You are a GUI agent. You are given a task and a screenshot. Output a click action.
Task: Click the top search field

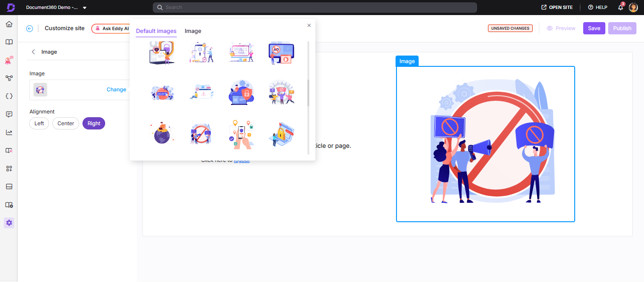click(x=315, y=8)
